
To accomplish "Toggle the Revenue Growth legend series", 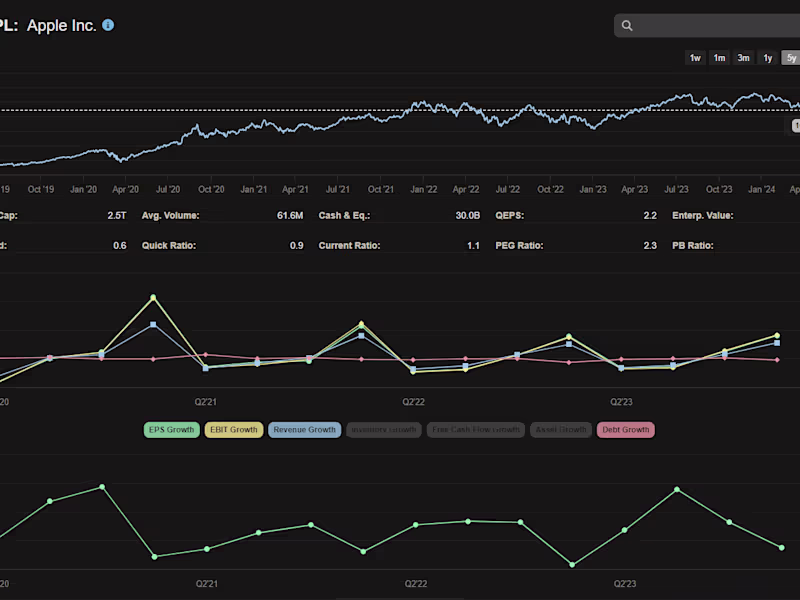I will click(305, 430).
